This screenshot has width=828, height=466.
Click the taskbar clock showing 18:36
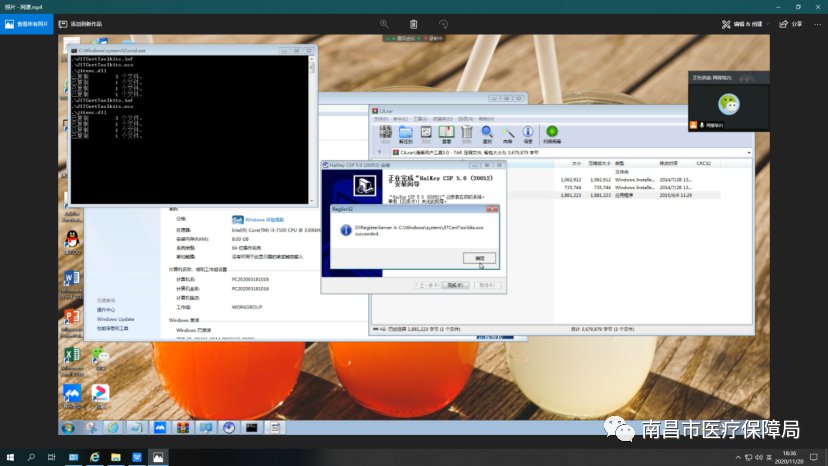click(788, 456)
